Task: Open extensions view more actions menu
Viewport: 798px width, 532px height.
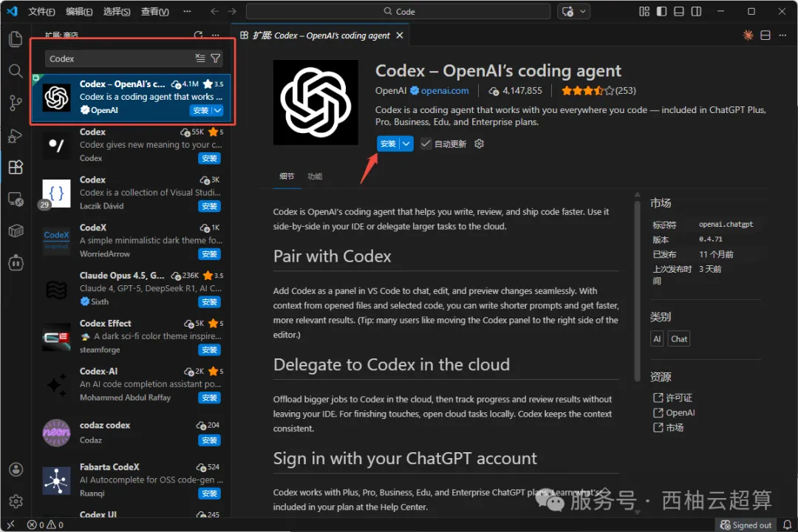Action: (216, 35)
